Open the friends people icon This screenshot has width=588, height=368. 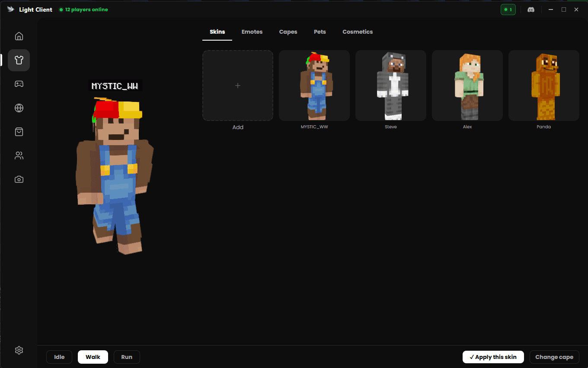[x=19, y=155]
